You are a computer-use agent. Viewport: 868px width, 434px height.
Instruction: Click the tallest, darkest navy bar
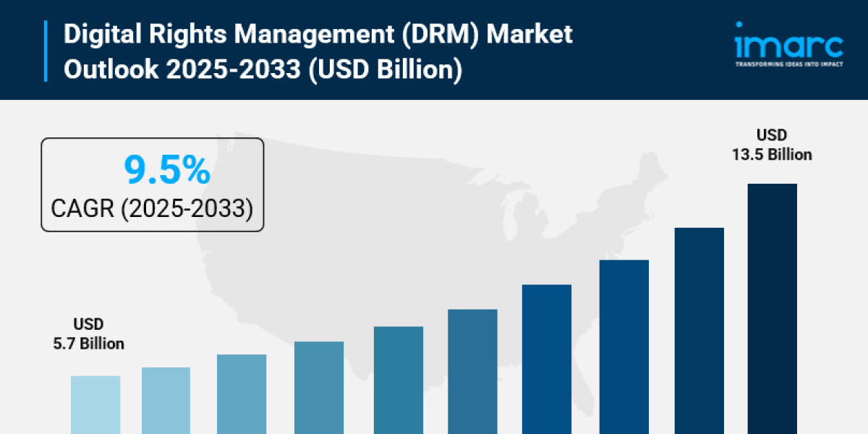click(772, 308)
